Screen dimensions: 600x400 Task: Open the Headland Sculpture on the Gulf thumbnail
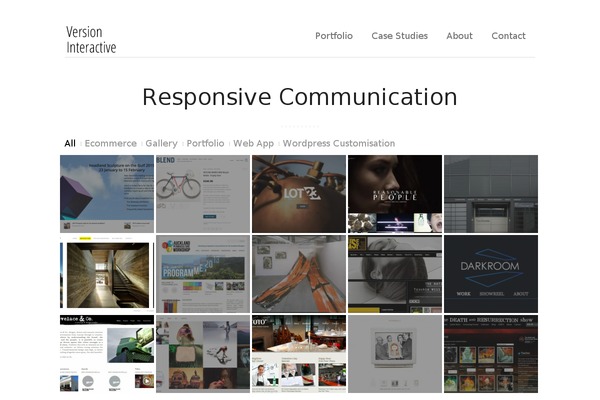pos(107,194)
